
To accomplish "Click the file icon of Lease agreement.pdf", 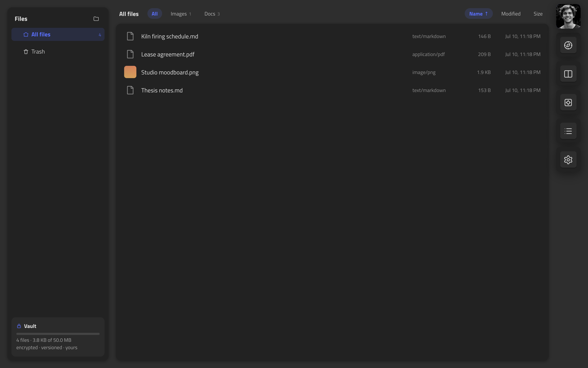I will point(130,54).
